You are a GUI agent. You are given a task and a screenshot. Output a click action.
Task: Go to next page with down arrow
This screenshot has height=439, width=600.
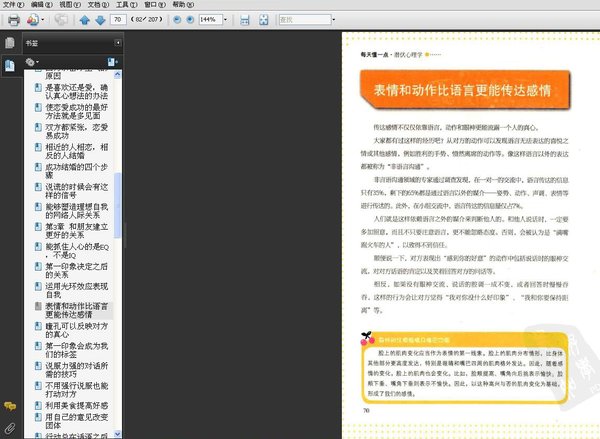pos(100,20)
